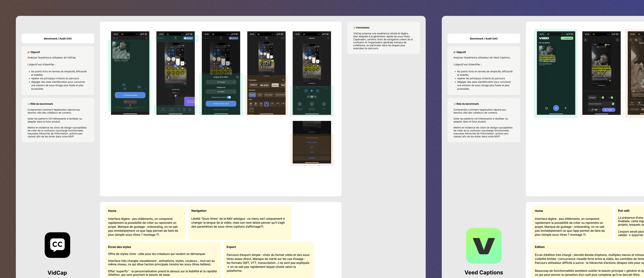Image resolution: width=644 pixels, height=278 pixels.
Task: Select Standard quality in VEED export
Action: (x=592, y=97)
